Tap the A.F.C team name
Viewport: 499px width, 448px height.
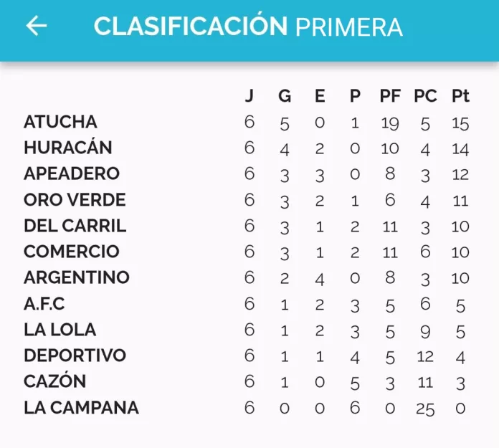tap(44, 304)
